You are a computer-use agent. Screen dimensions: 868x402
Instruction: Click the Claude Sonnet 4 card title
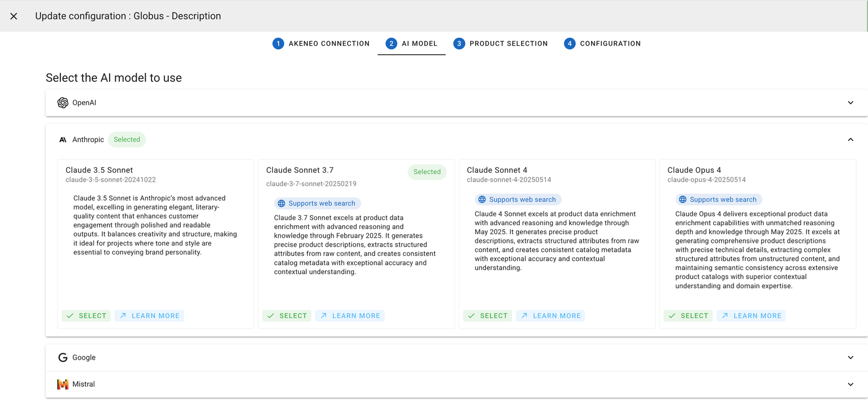(497, 170)
